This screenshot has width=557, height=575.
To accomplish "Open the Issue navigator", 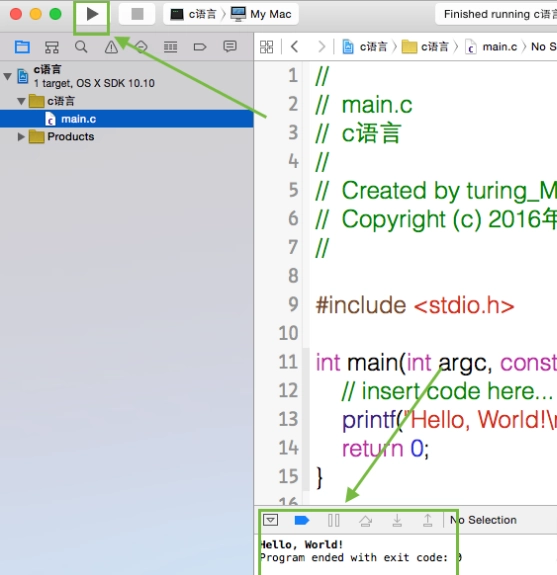I will point(111,47).
